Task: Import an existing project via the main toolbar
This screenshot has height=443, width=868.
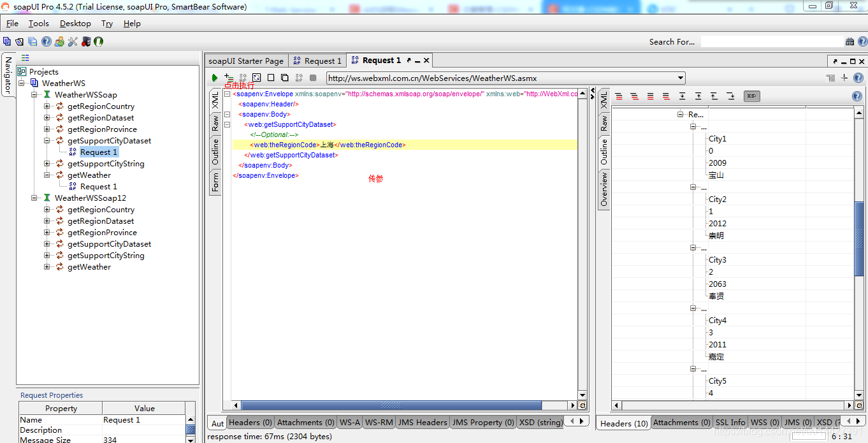Action: 19,41
